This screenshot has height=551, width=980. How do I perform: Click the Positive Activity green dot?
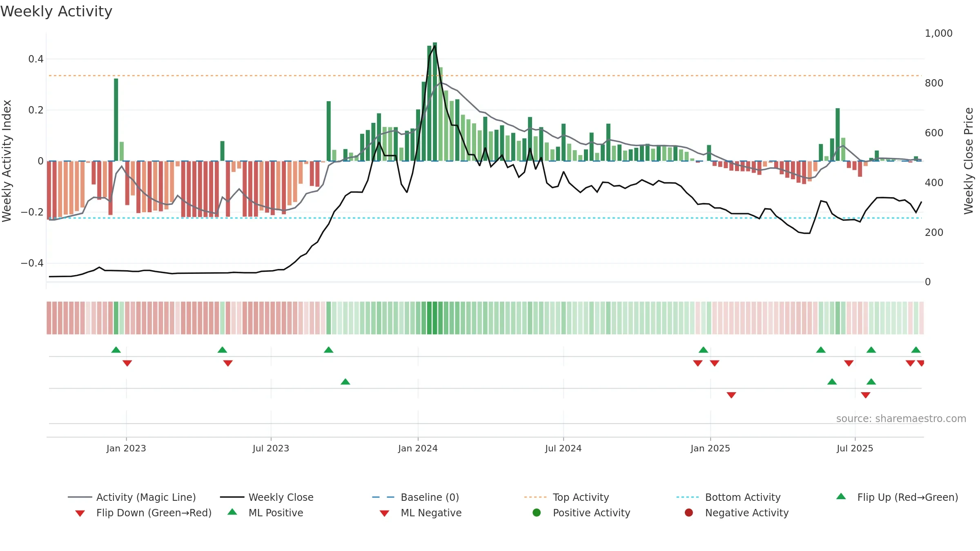pos(537,513)
